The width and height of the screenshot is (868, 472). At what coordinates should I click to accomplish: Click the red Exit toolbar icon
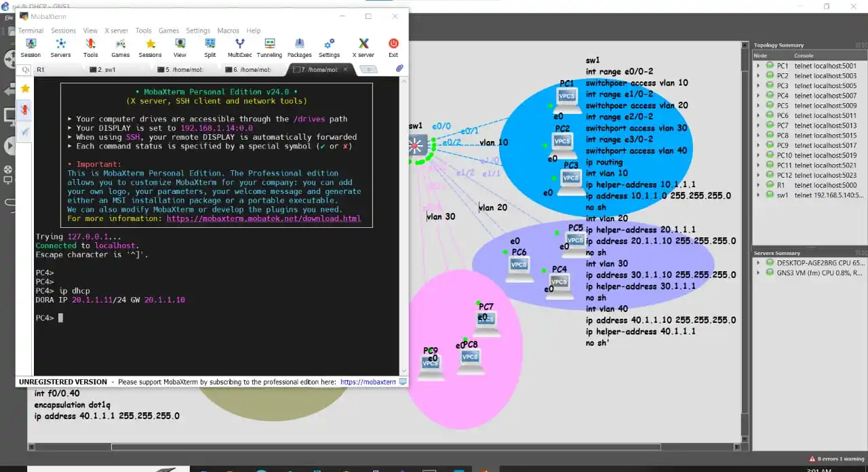393,47
